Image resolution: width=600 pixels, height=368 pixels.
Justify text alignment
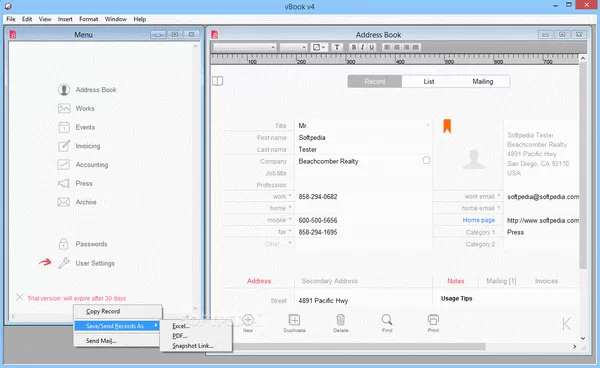click(416, 47)
